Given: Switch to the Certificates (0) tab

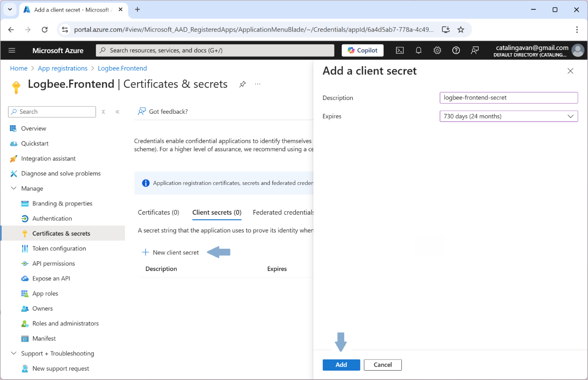Looking at the screenshot, I should click(x=158, y=212).
